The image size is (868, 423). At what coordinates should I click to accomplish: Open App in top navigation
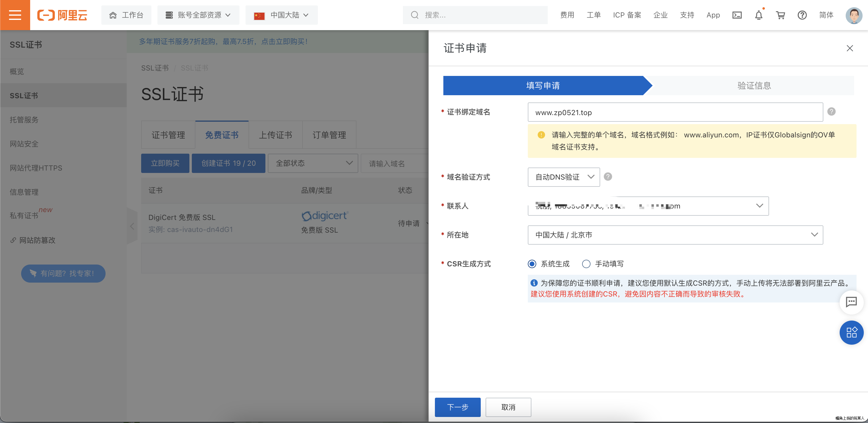point(713,15)
